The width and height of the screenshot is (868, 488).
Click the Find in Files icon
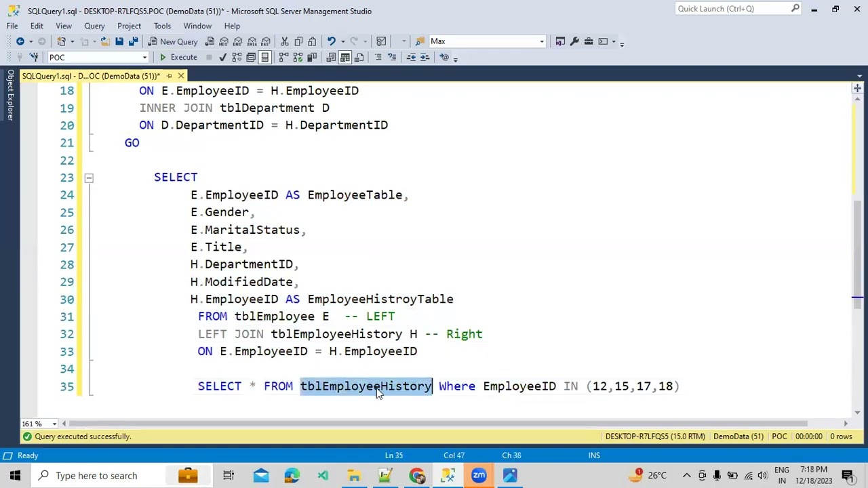(420, 41)
